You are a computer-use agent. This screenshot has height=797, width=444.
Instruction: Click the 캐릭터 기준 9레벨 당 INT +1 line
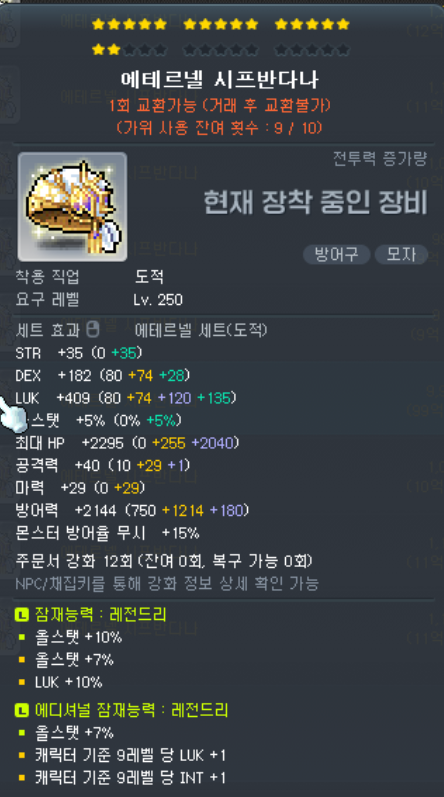[x=130, y=778]
